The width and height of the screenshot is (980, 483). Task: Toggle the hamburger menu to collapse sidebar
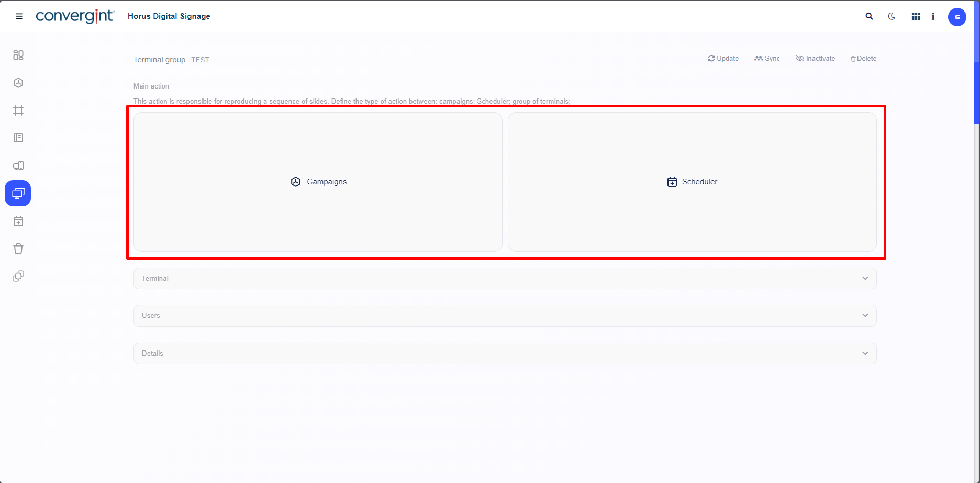[x=19, y=16]
